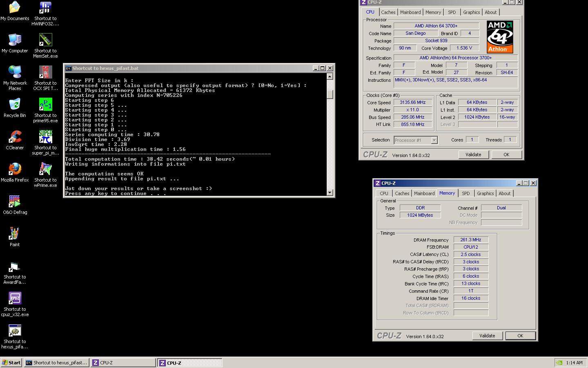Switch to CPU tab in lower CPU-Z window
The image size is (588, 368).
[384, 193]
